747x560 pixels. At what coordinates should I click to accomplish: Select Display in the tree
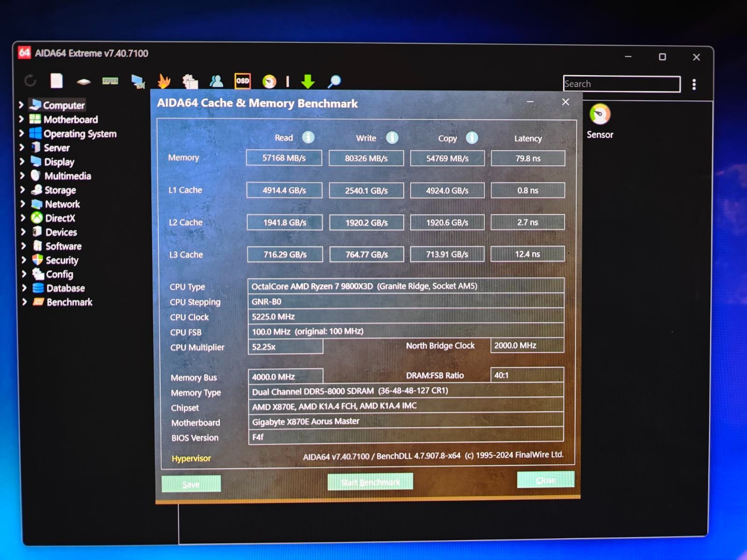pos(59,162)
